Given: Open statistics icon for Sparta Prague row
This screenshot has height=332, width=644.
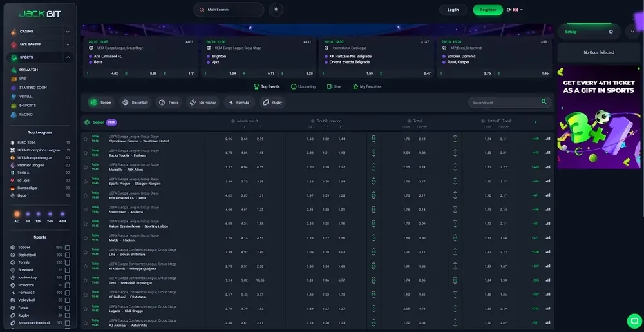Looking at the screenshot, I should pos(548,181).
